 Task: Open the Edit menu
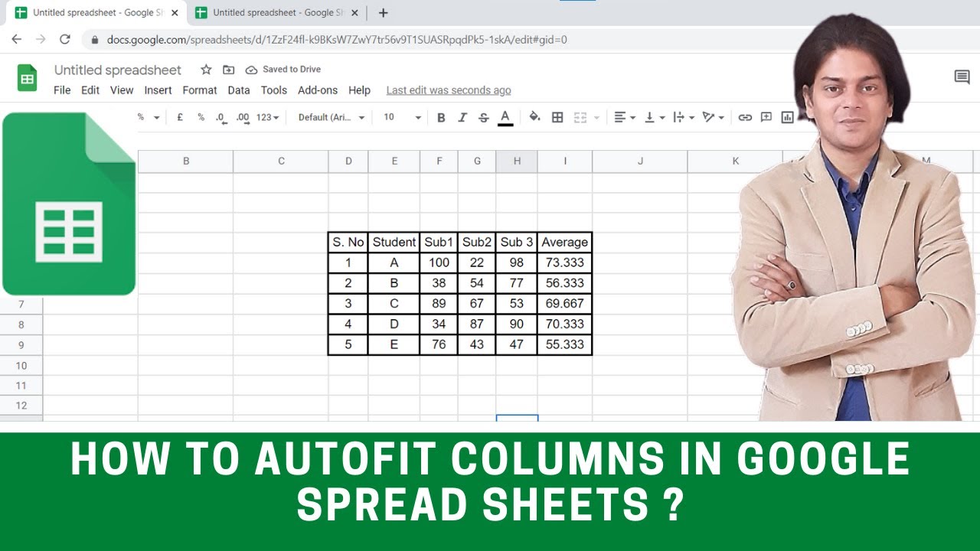coord(90,90)
